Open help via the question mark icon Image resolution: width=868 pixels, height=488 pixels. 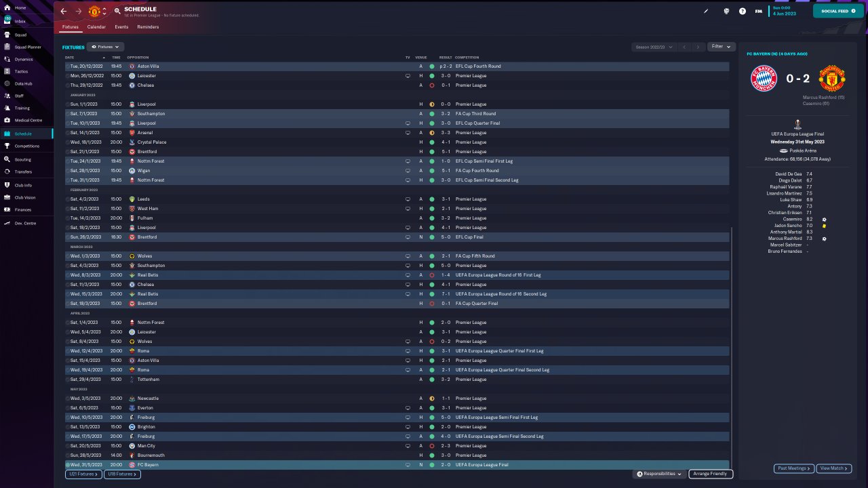point(743,11)
